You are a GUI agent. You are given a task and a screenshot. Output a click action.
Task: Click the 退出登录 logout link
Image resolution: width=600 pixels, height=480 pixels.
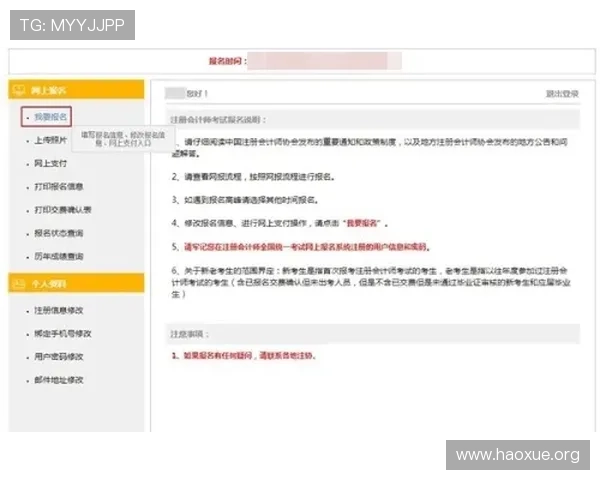coord(562,94)
